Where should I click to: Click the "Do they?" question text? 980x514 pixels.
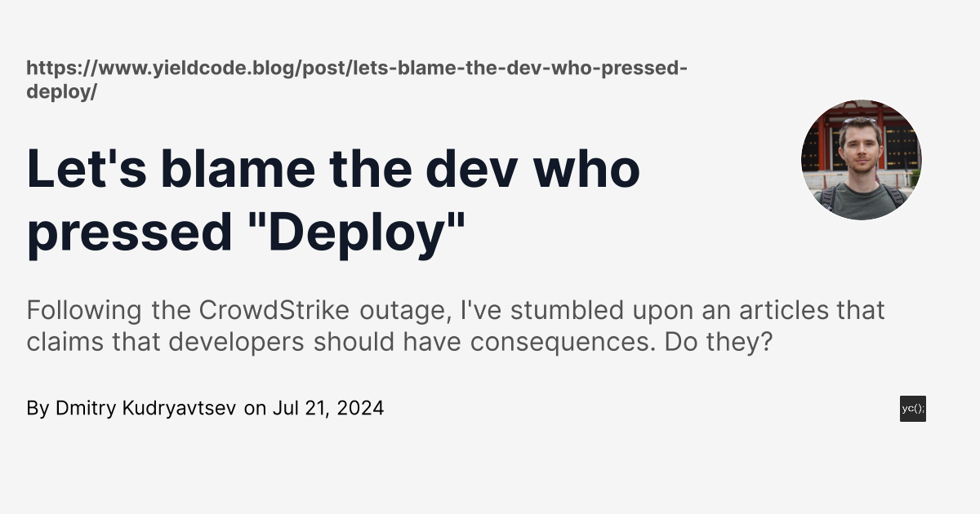[x=718, y=342]
